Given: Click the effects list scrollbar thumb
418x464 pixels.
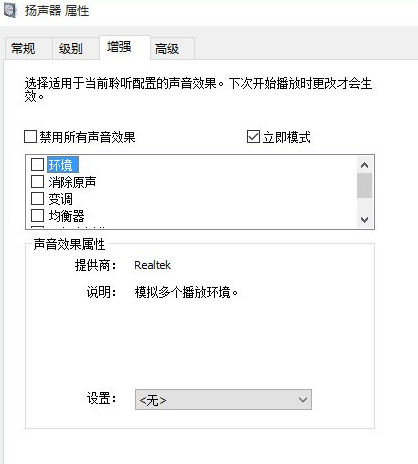Looking at the screenshot, I should (x=364, y=186).
